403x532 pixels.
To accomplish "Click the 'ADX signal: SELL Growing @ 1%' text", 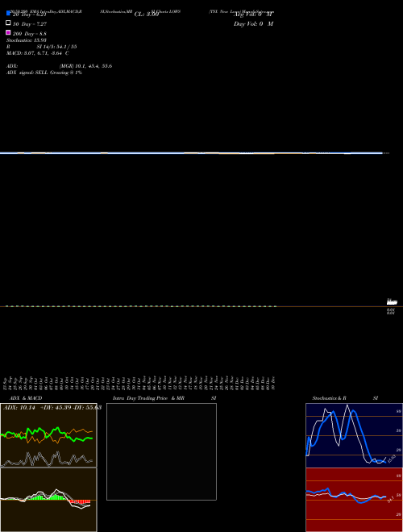I will 44,73.
